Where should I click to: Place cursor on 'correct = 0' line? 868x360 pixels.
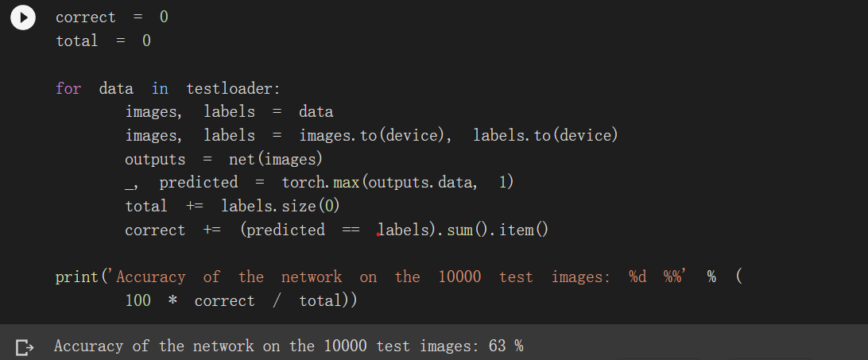point(111,17)
